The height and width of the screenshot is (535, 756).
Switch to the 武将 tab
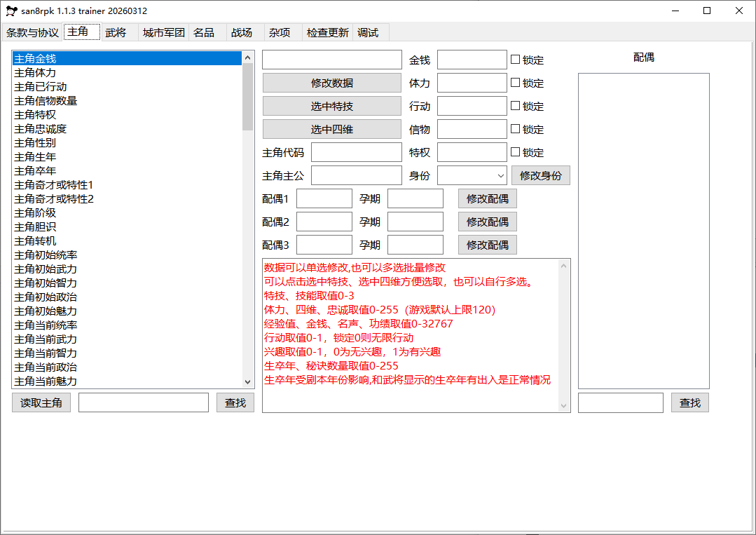coord(116,32)
